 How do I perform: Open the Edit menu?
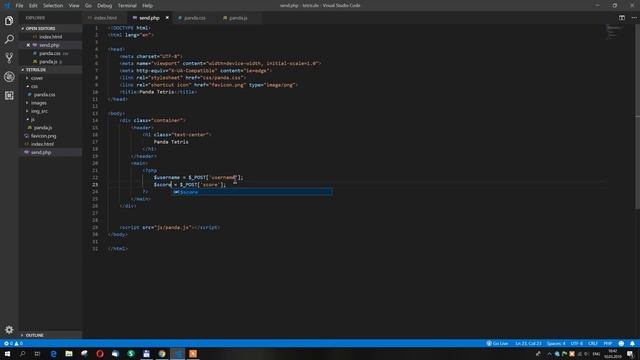click(x=33, y=6)
